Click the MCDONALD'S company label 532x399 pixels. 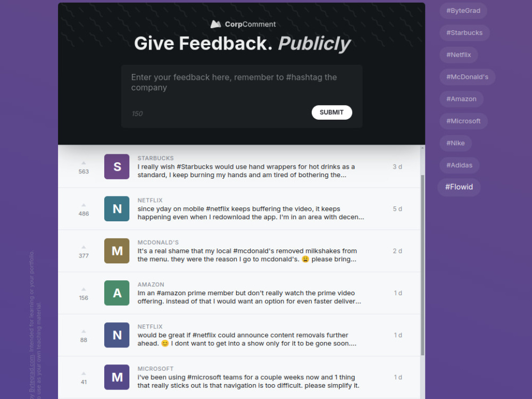tap(158, 242)
